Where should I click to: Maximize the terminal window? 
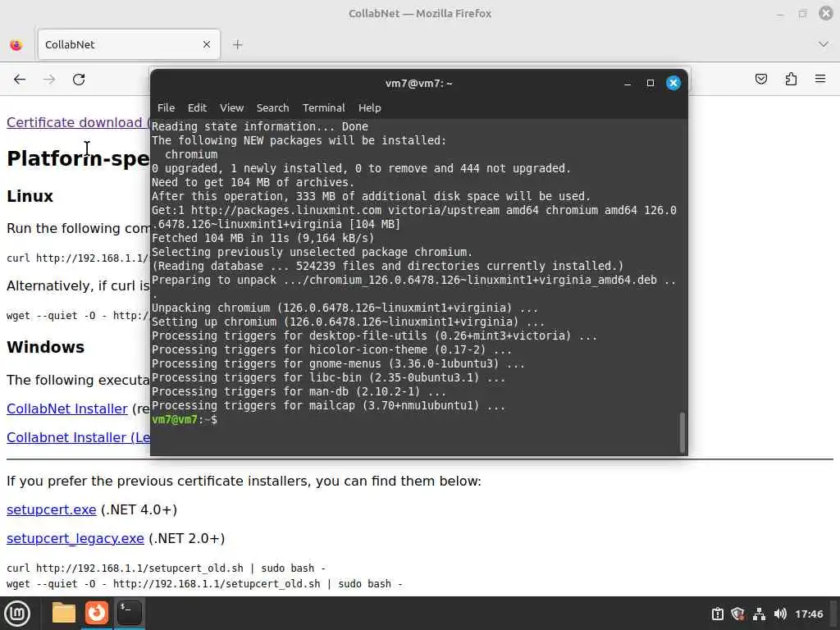(651, 83)
